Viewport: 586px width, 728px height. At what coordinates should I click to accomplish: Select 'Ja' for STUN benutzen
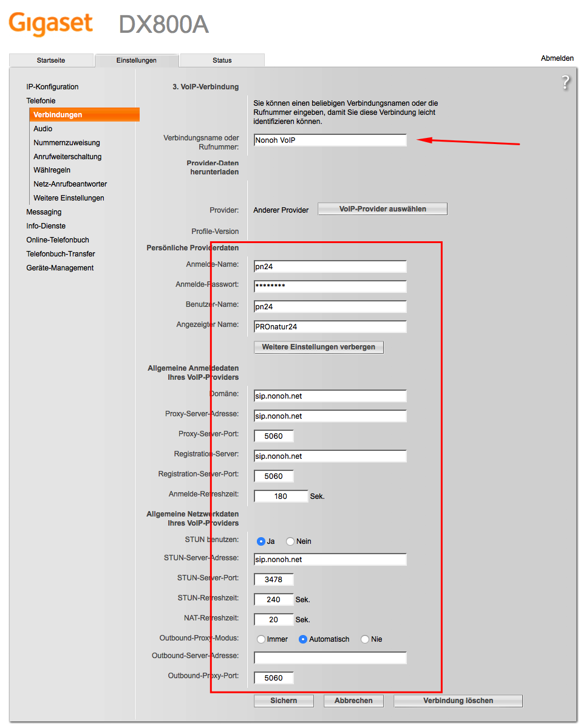pos(261,541)
